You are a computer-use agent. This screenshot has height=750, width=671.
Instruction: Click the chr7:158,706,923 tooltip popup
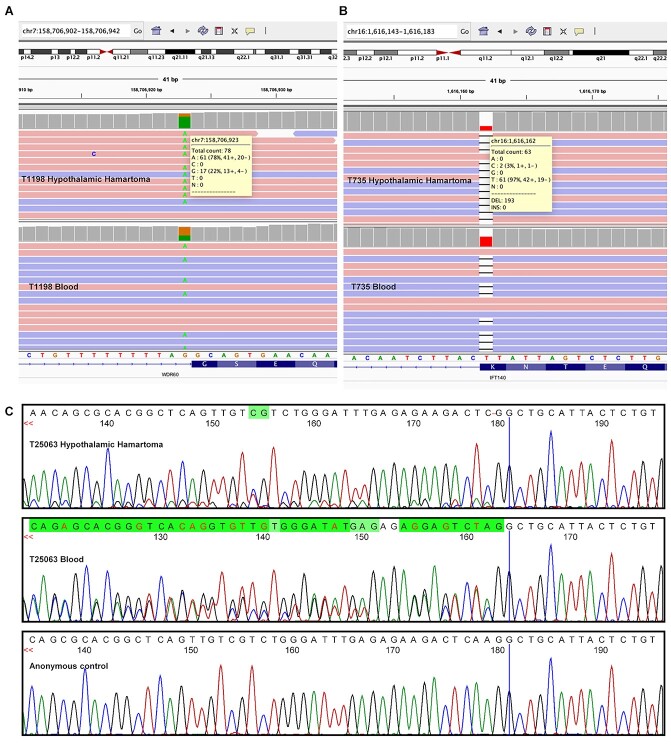[221, 165]
